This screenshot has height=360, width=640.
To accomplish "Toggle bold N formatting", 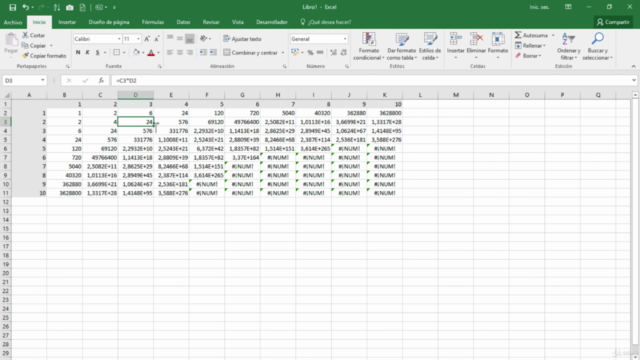I will pos(78,52).
